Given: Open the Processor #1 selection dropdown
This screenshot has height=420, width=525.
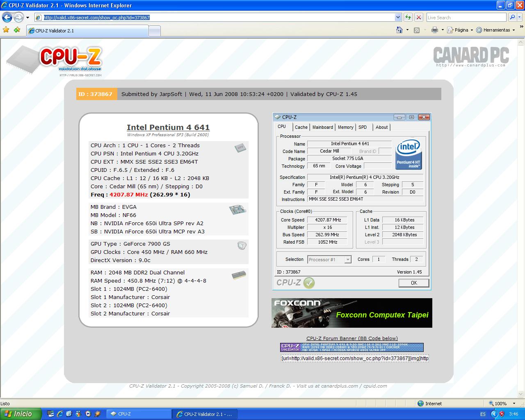Looking at the screenshot, I should pos(329,260).
